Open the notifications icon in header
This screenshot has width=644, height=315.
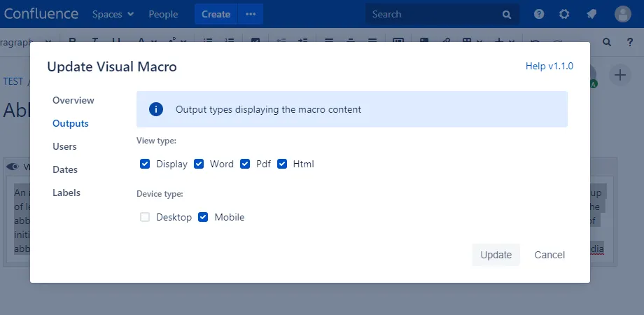(x=591, y=14)
